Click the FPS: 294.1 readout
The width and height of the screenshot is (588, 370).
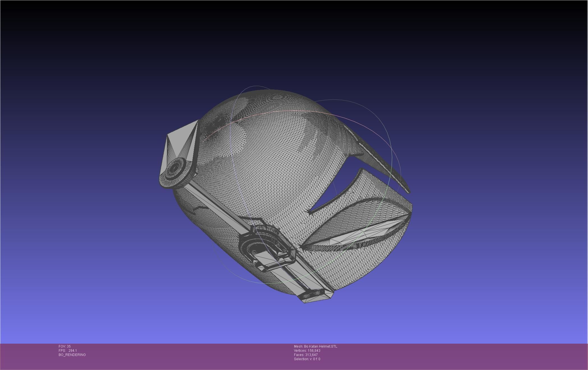(x=68, y=351)
